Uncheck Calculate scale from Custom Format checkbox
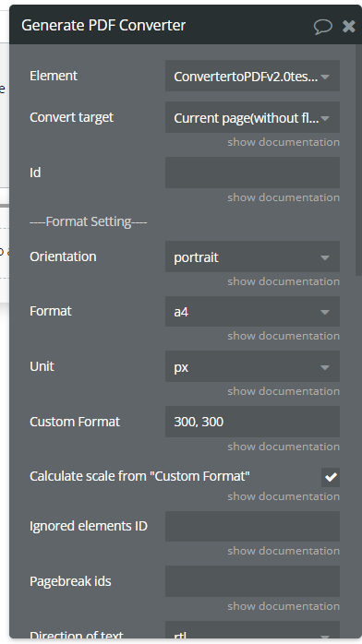This screenshot has width=362, height=644. click(331, 477)
